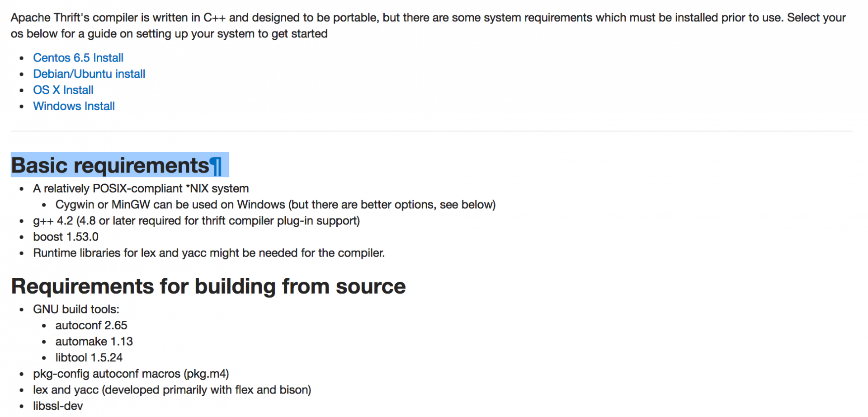Image resolution: width=868 pixels, height=417 pixels.
Task: Click the boost 1.53.0 list item
Action: 66,237
